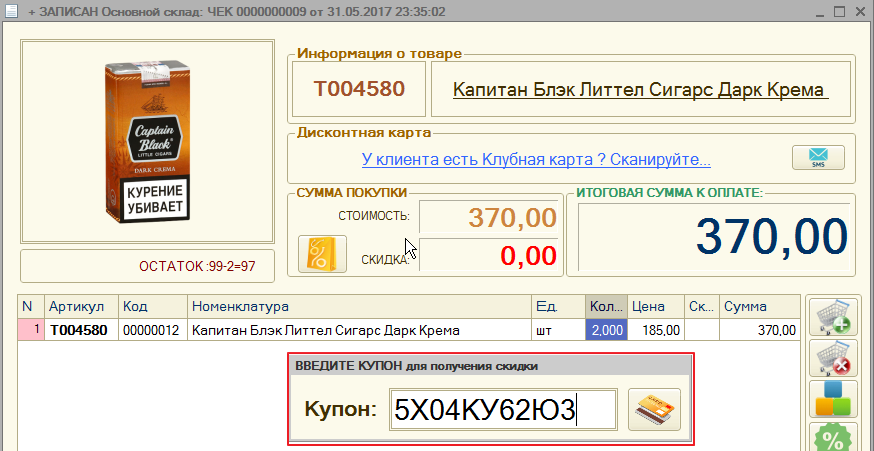The height and width of the screenshot is (451, 874).
Task: Open the discount shopping bag button
Action: [x=322, y=254]
